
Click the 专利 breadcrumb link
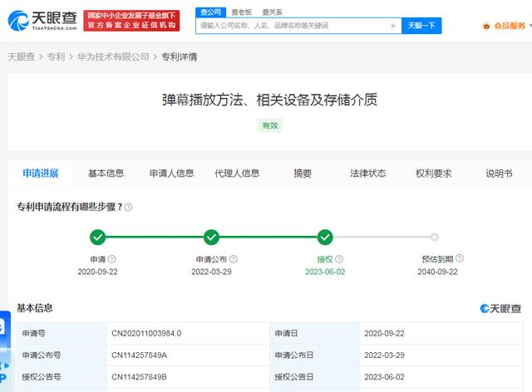point(56,56)
